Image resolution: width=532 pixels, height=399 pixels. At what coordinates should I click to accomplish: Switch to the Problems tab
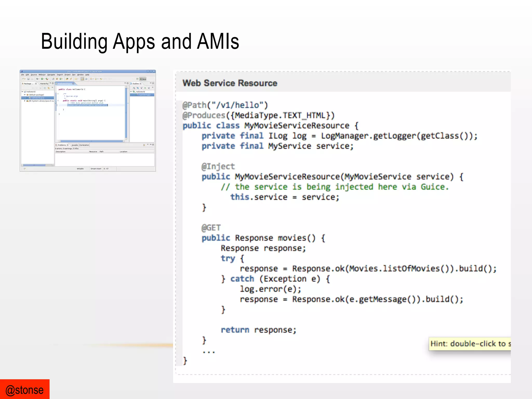tap(62, 145)
